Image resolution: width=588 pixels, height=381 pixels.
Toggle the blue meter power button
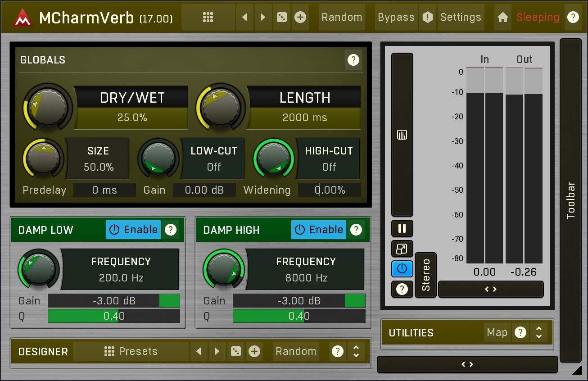(402, 269)
